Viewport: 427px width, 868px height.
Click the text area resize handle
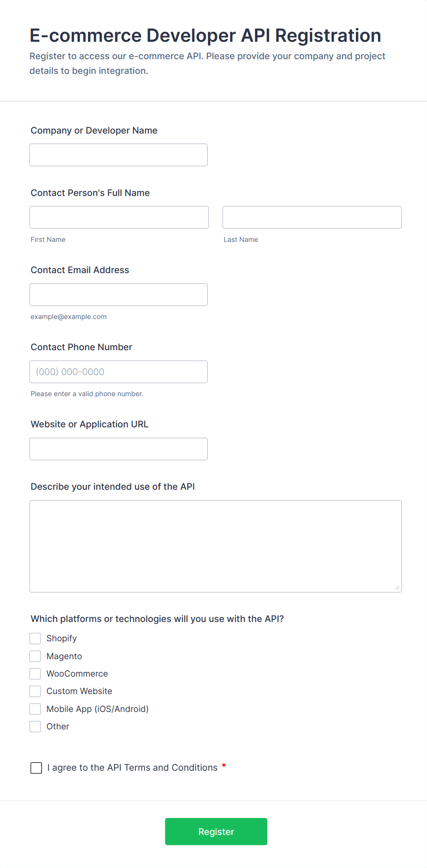click(x=397, y=588)
